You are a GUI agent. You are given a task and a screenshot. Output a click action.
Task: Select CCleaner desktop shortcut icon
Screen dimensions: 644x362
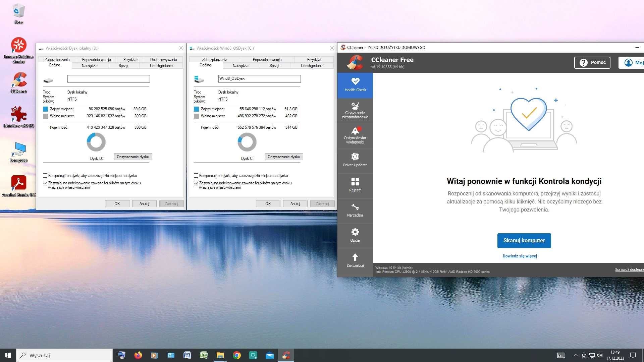pyautogui.click(x=18, y=83)
